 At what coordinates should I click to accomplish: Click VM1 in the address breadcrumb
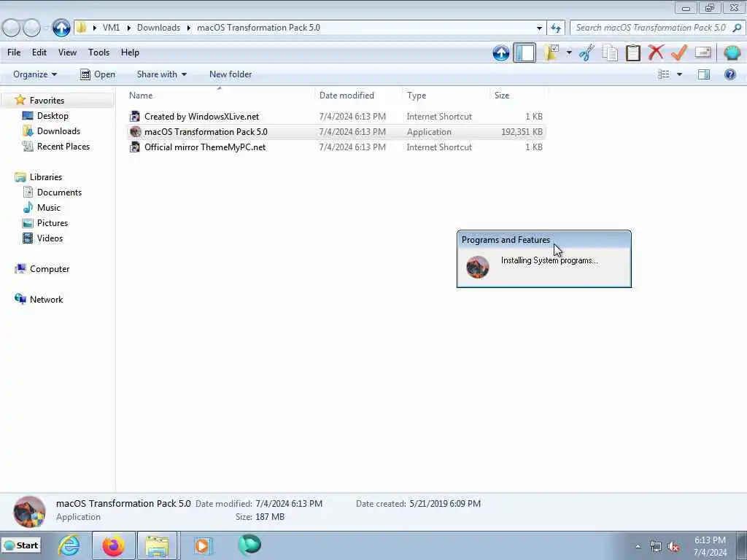point(111,28)
